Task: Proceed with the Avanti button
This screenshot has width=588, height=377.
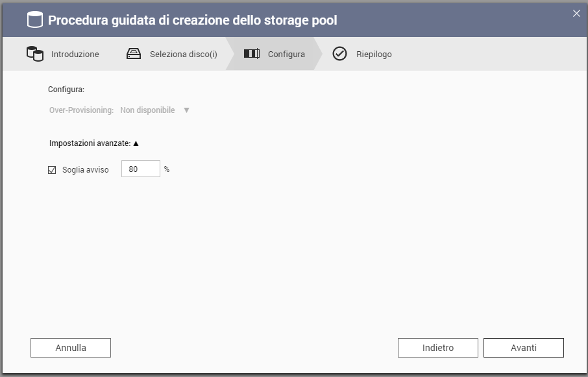Action: pos(523,348)
